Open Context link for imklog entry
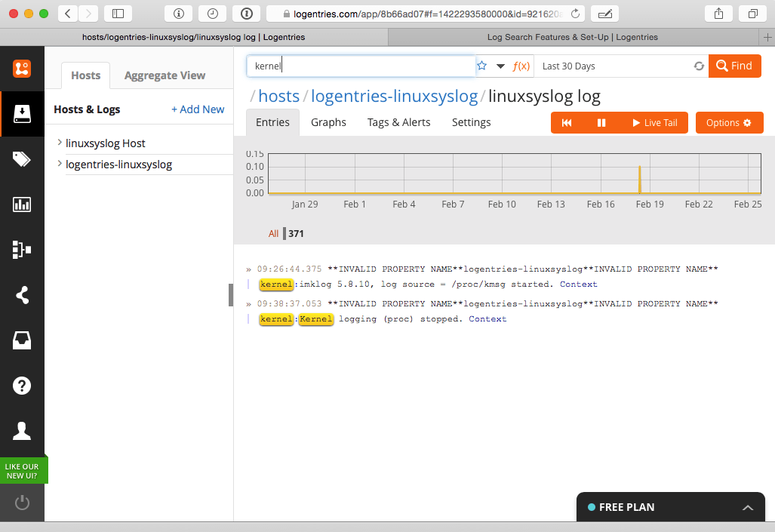The image size is (775, 532). point(578,284)
